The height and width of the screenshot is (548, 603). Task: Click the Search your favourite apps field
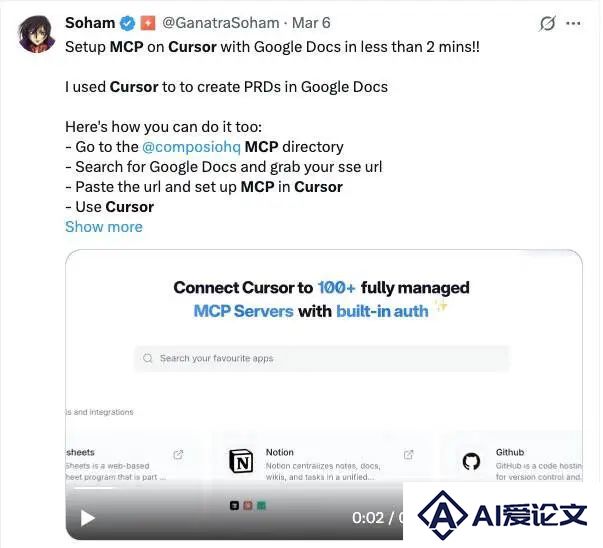(x=321, y=358)
